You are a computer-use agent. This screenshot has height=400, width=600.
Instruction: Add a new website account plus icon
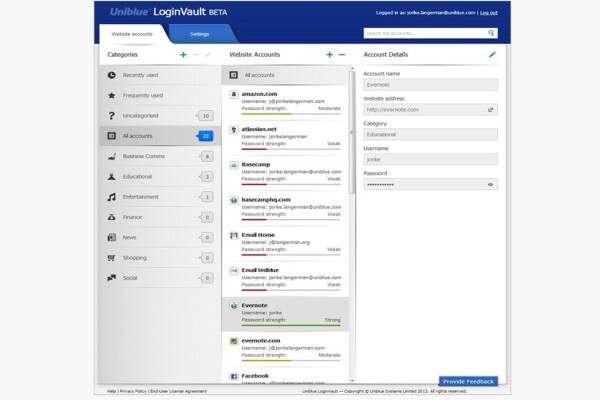(329, 55)
